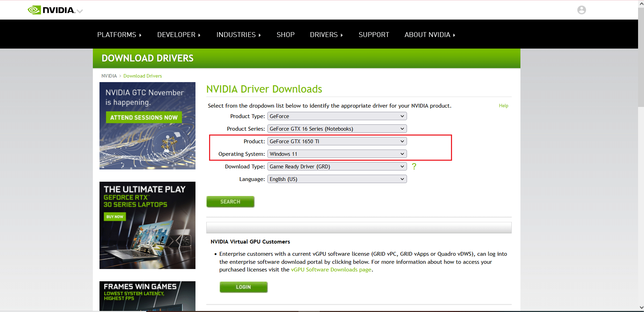
Task: Click the scrollbar down arrow
Action: [x=641, y=307]
